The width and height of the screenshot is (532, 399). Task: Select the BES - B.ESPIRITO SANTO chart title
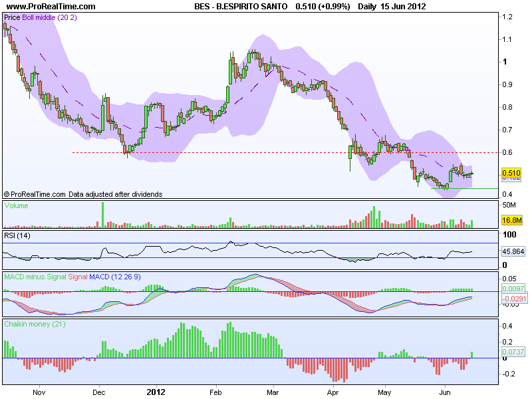241,7
